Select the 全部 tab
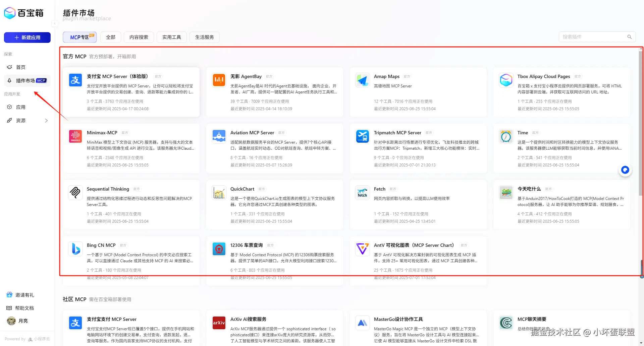 coord(111,37)
